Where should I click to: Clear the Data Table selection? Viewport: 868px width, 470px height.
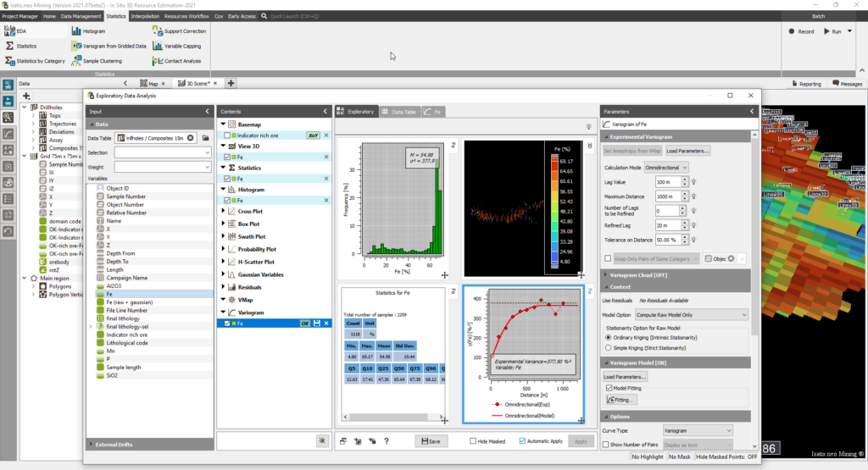(191, 138)
